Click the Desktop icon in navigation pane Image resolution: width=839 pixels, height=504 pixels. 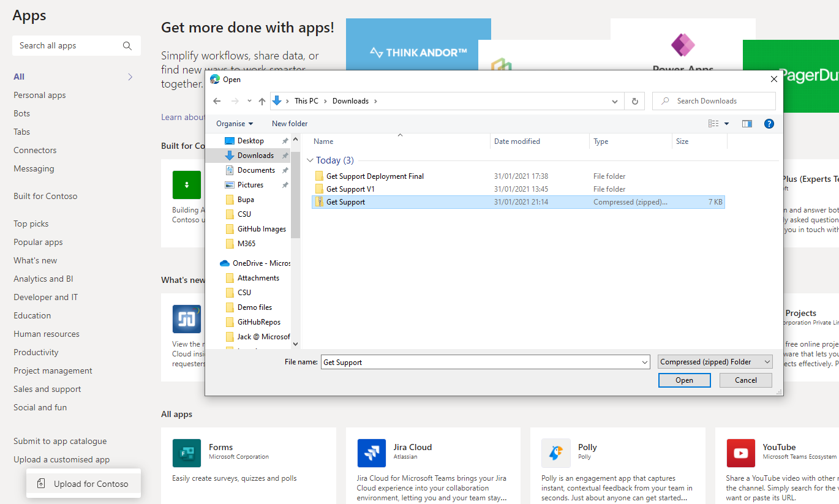pos(230,141)
